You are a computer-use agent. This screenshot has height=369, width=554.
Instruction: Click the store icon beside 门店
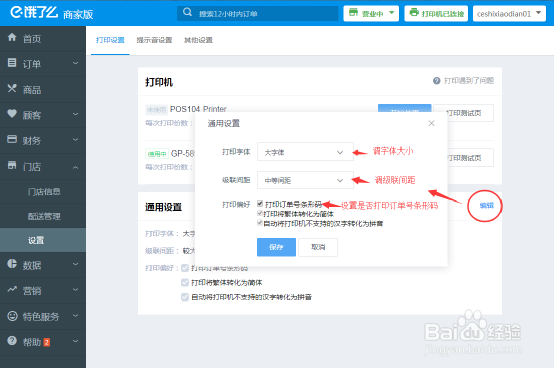[12, 165]
